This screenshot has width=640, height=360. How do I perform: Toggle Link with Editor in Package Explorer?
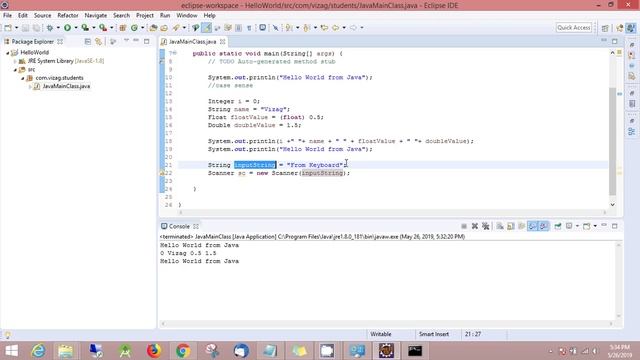point(98,42)
